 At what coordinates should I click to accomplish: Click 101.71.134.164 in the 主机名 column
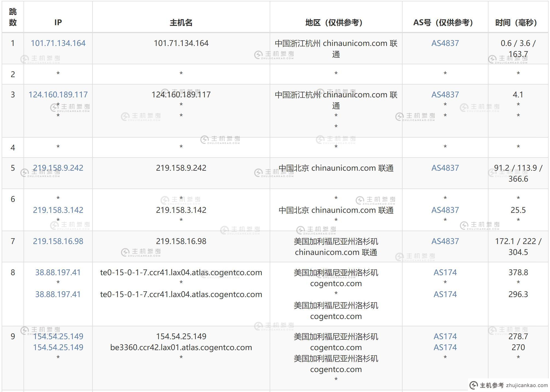pyautogui.click(x=181, y=43)
